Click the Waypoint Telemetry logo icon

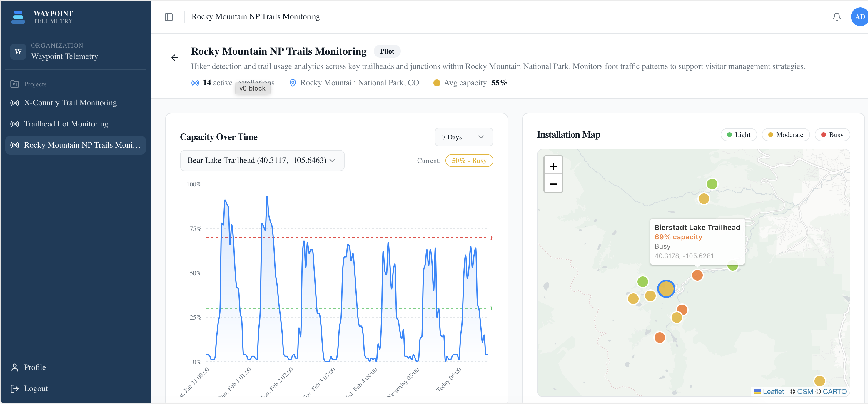pos(18,16)
